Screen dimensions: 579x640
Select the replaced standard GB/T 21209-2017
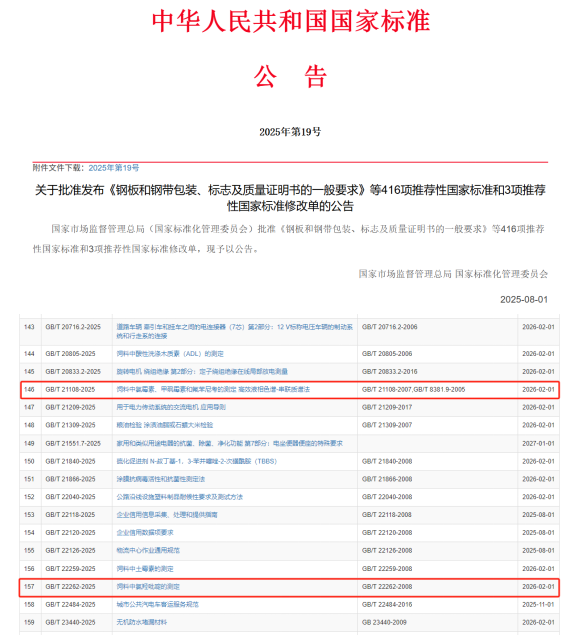(387, 407)
